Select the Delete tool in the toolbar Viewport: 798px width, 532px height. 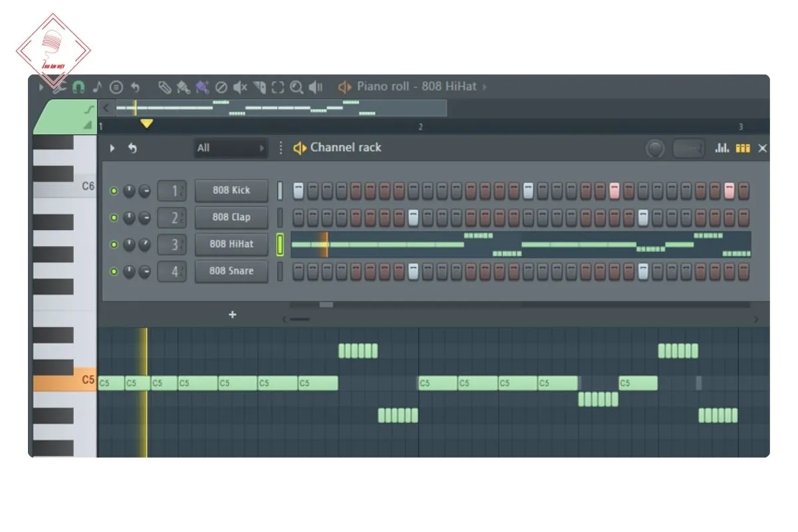[x=223, y=87]
